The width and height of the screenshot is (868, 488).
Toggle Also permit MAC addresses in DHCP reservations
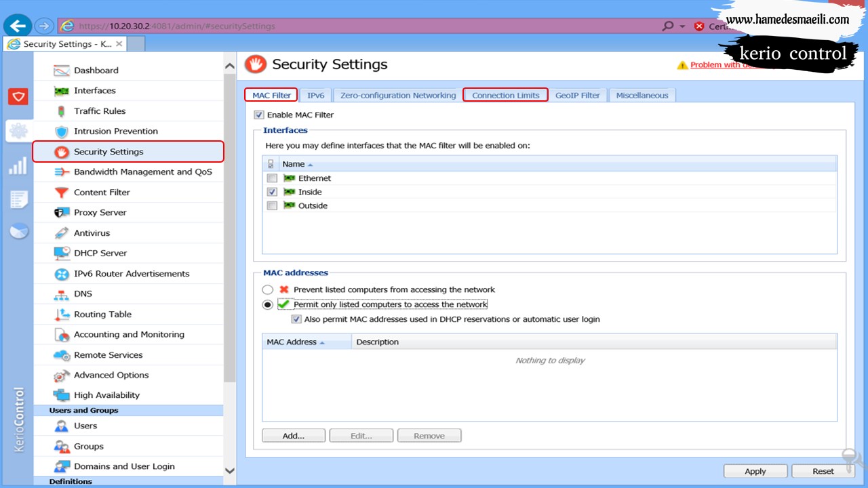point(296,319)
